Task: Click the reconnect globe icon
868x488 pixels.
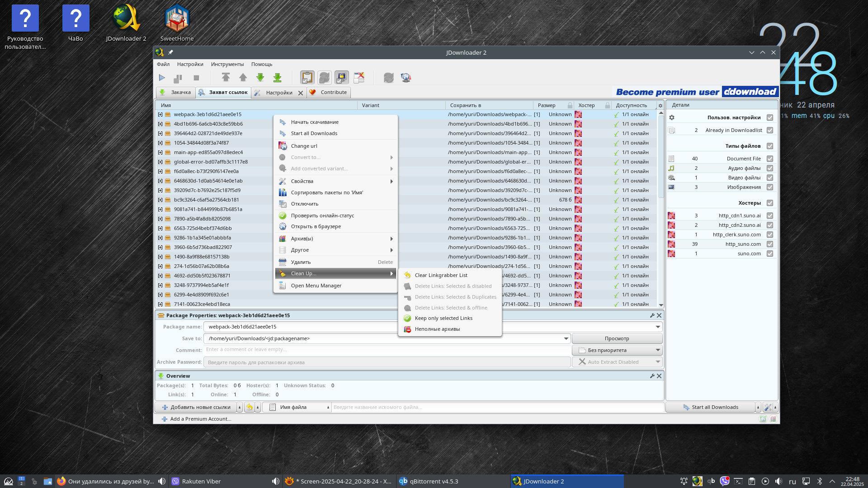Action: pos(406,78)
